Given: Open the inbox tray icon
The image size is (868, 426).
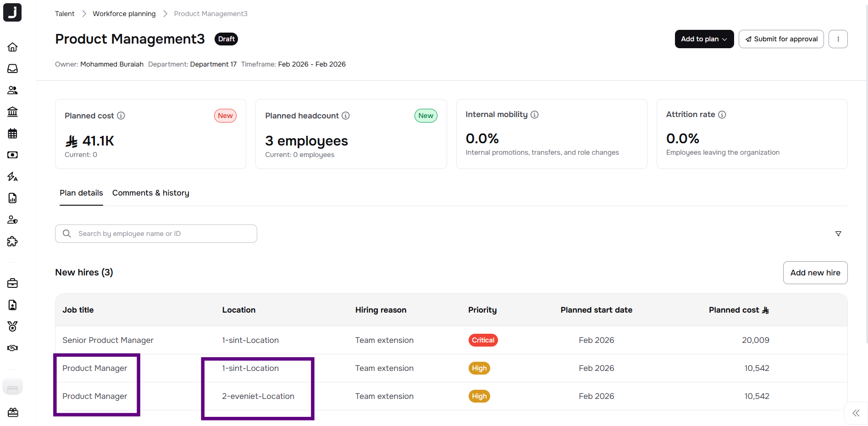Looking at the screenshot, I should tap(13, 69).
